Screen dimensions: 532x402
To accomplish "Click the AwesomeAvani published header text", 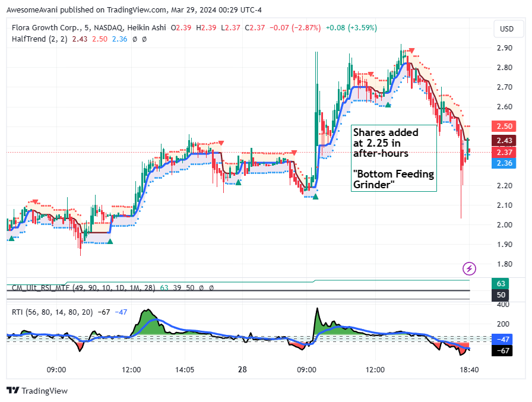I will click(x=134, y=10).
